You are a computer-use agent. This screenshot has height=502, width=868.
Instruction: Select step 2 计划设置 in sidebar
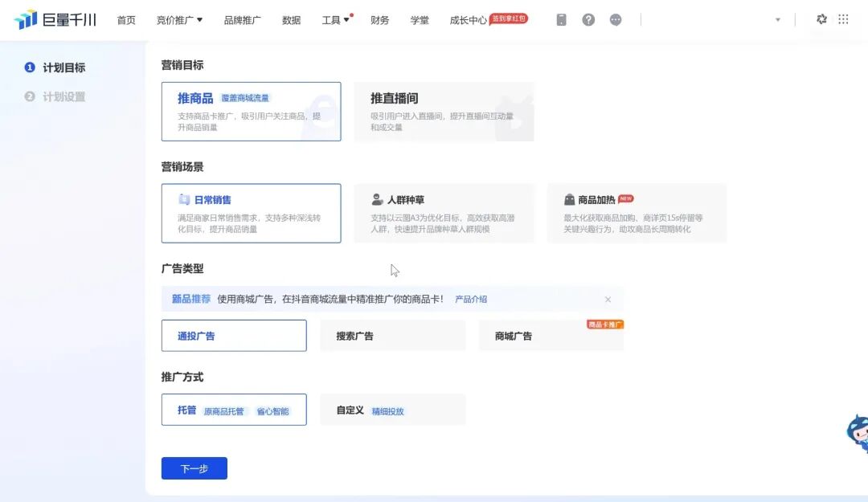[55, 97]
